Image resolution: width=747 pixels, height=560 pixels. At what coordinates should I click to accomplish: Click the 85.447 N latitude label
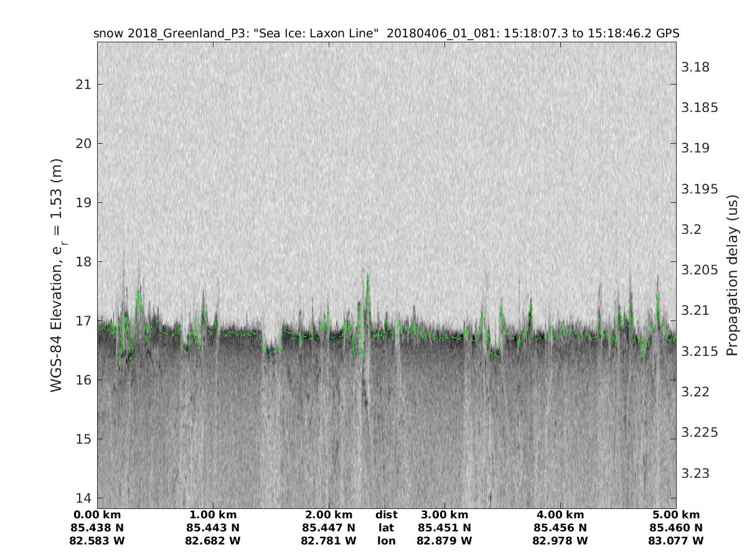tap(329, 528)
